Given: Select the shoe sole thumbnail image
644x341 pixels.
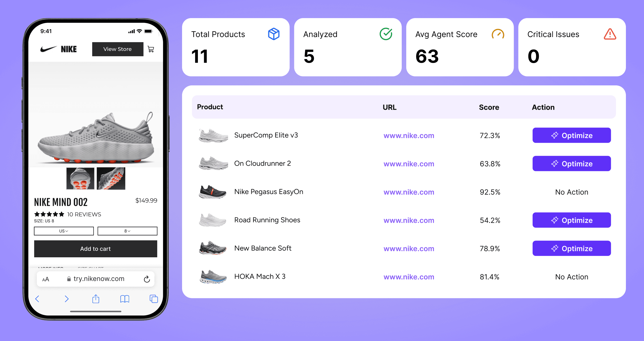Looking at the screenshot, I should (x=80, y=179).
